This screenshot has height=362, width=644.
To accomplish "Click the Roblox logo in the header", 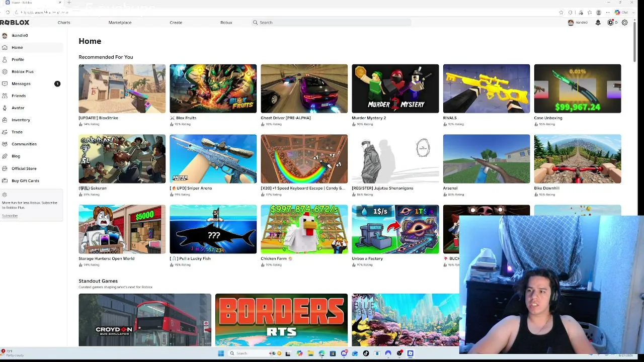I will 15,22.
